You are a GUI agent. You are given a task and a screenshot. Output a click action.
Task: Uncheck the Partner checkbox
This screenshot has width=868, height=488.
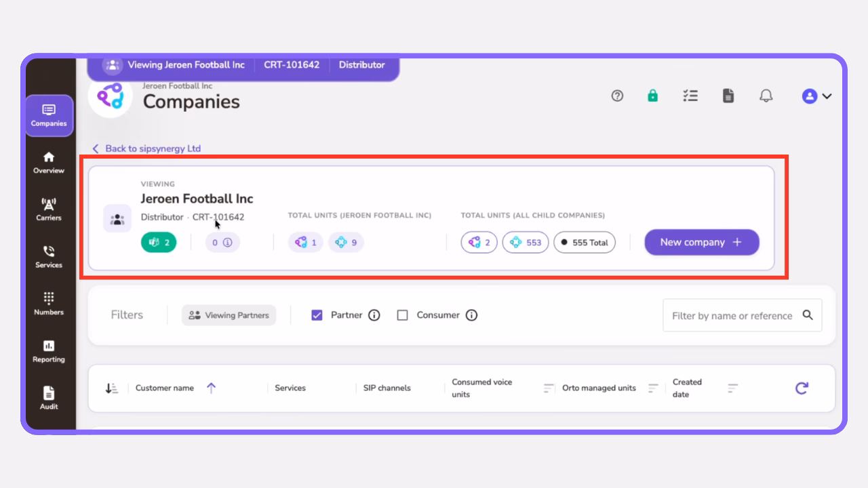(317, 315)
